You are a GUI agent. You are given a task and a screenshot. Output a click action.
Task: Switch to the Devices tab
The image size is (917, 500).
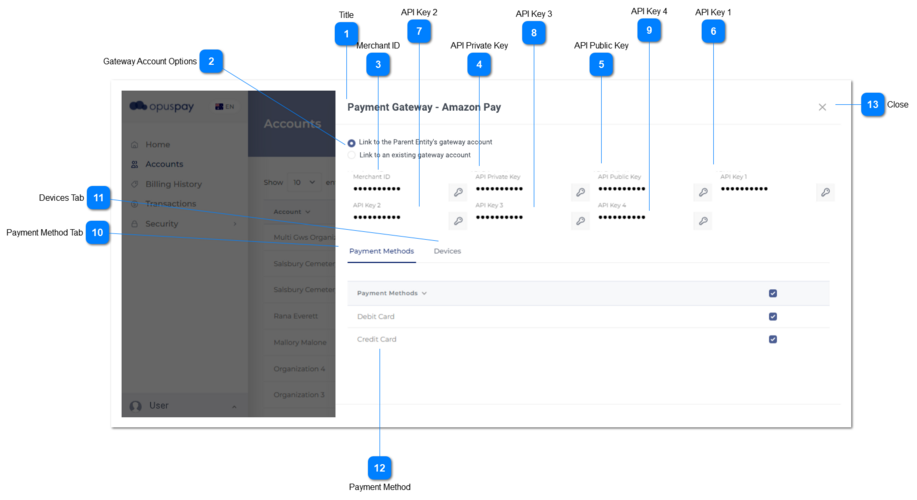(x=447, y=251)
